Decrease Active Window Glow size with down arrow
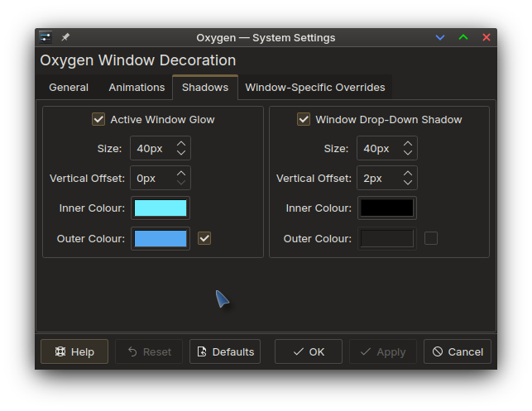Image resolution: width=532 pixels, height=411 pixels. coord(181,153)
